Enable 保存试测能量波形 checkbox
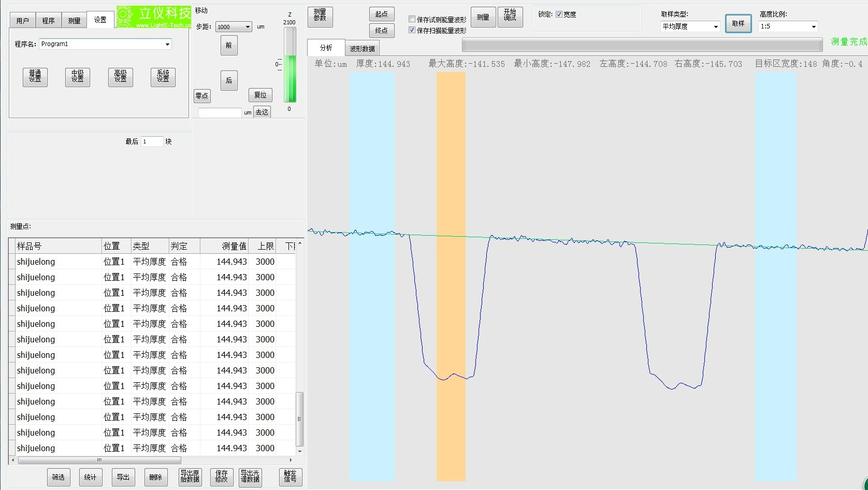Screen dimensions: 868x490 (x=412, y=19)
